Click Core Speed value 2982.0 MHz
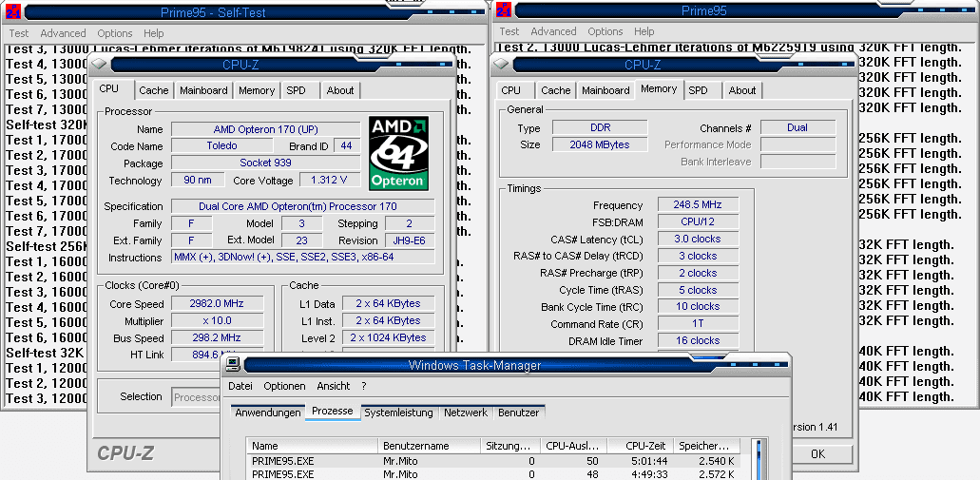 click(217, 304)
